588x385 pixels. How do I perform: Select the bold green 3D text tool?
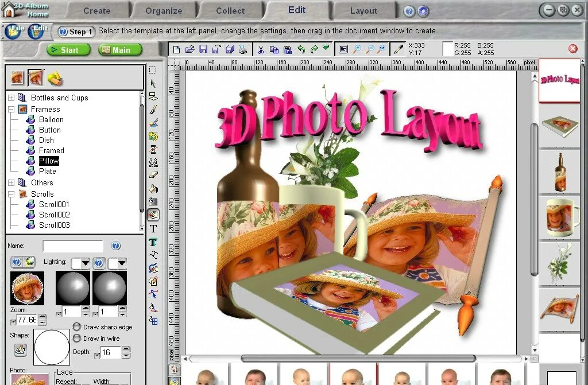(153, 242)
